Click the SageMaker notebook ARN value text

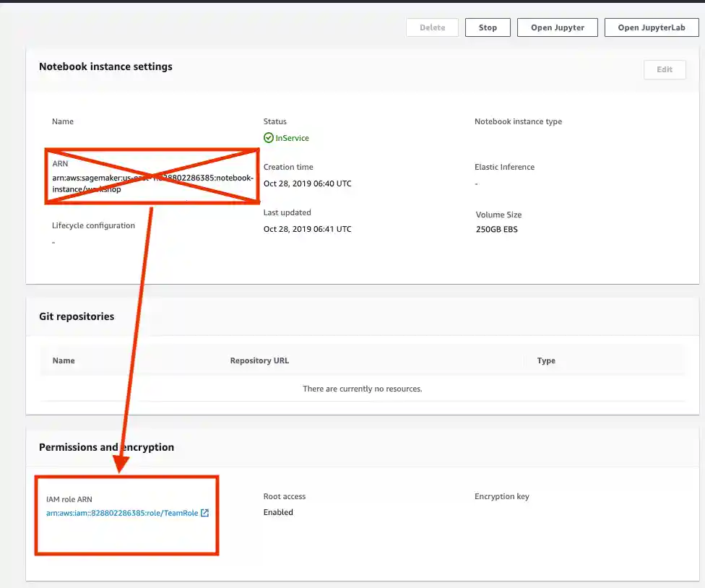pyautogui.click(x=152, y=183)
